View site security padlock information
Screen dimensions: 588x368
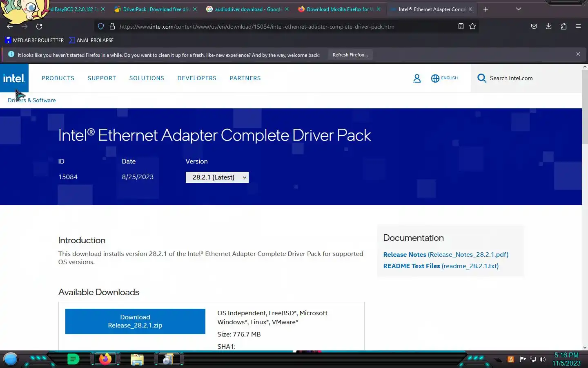tap(112, 27)
